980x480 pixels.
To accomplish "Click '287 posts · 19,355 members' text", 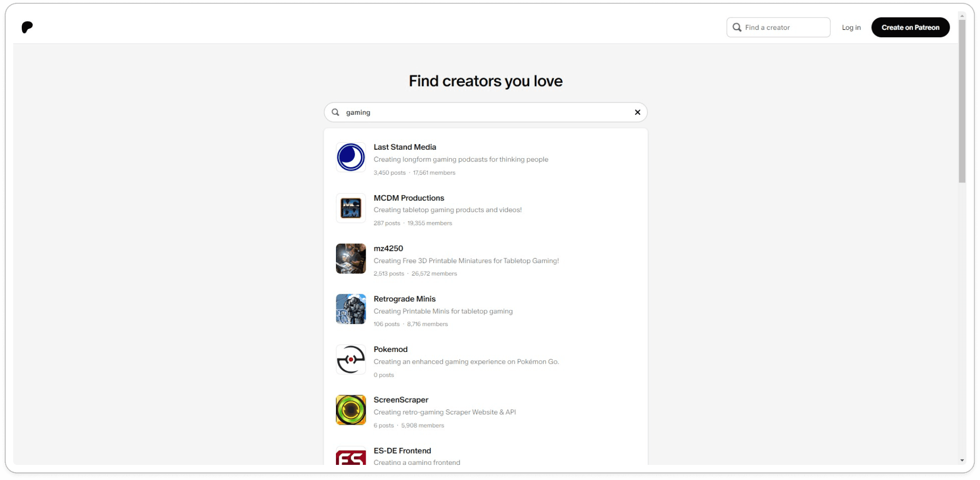I will click(413, 223).
